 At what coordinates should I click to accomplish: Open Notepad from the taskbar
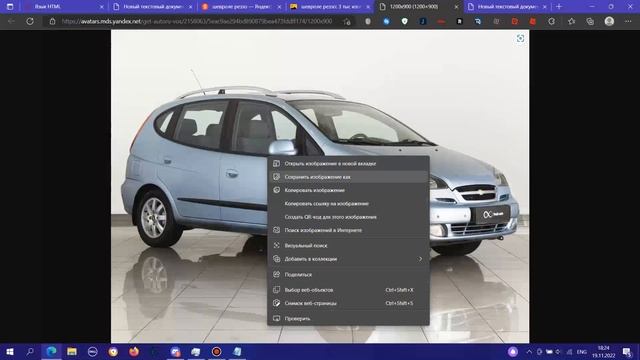pos(237,351)
